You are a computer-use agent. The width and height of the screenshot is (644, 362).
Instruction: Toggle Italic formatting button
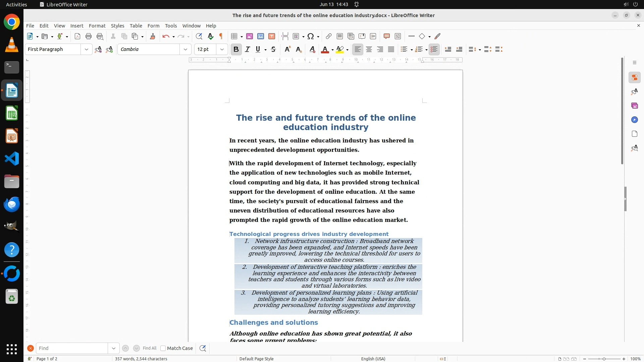point(248,49)
